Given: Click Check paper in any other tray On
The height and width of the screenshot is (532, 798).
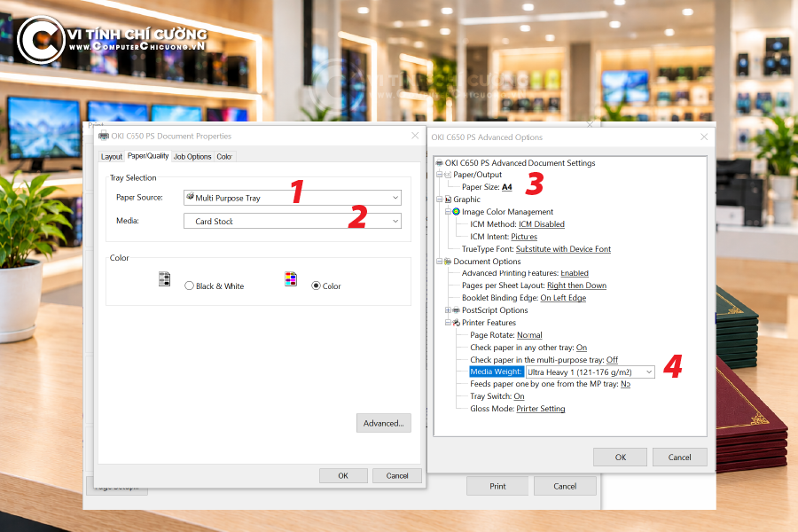Looking at the screenshot, I should point(582,348).
